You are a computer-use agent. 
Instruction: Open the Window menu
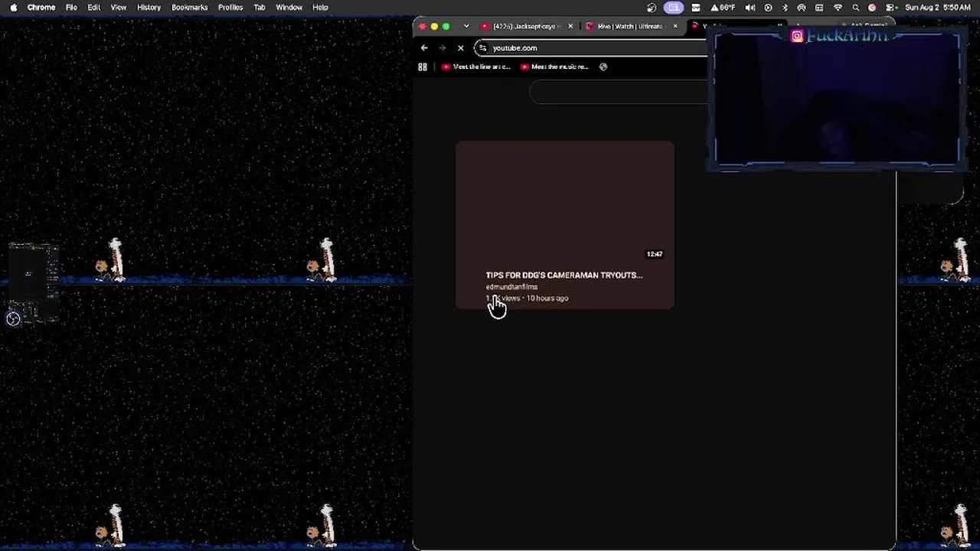pyautogui.click(x=289, y=8)
